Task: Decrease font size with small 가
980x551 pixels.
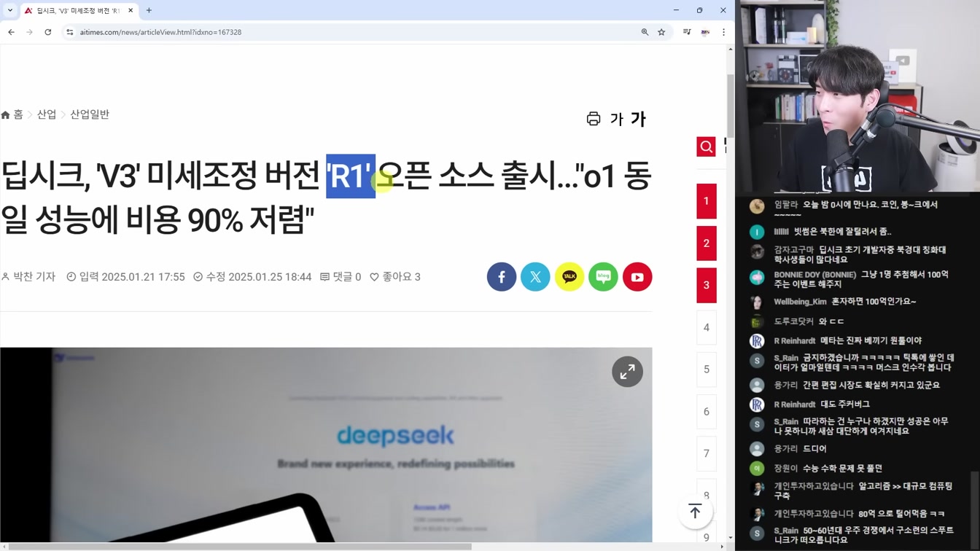Action: (x=617, y=119)
